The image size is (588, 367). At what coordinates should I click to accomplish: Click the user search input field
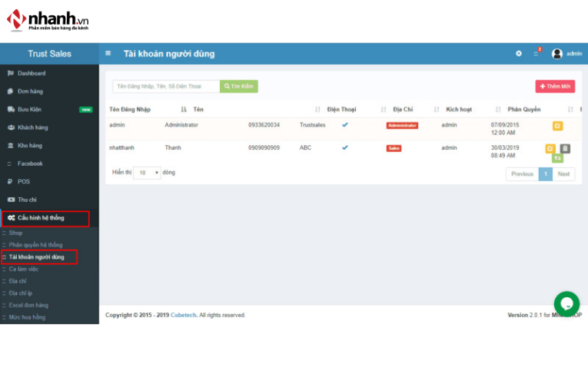(x=166, y=86)
